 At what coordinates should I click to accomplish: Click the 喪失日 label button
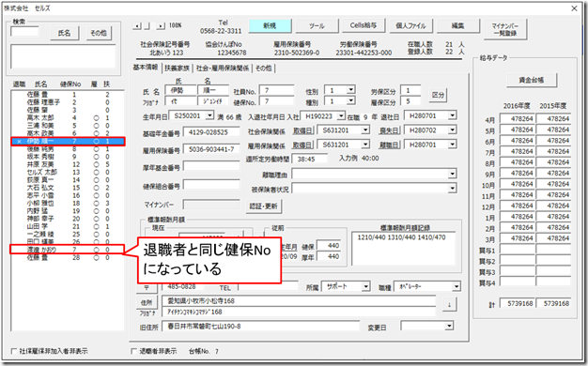[389, 130]
